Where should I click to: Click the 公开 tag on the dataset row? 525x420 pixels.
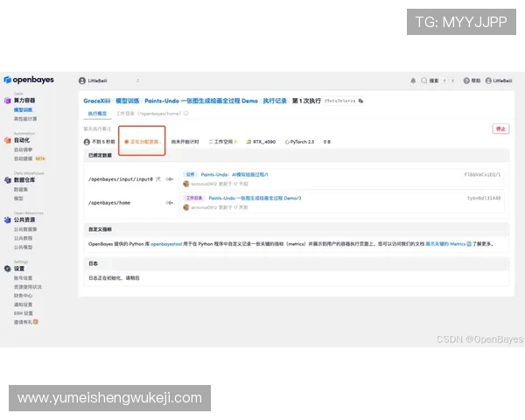[x=190, y=175]
